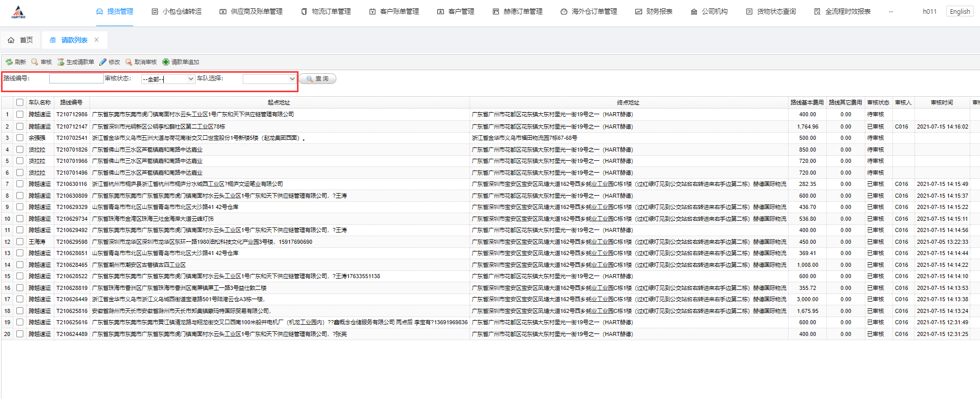980x399 pixels.
Task: Click the 查询 search button
Action: [x=317, y=79]
